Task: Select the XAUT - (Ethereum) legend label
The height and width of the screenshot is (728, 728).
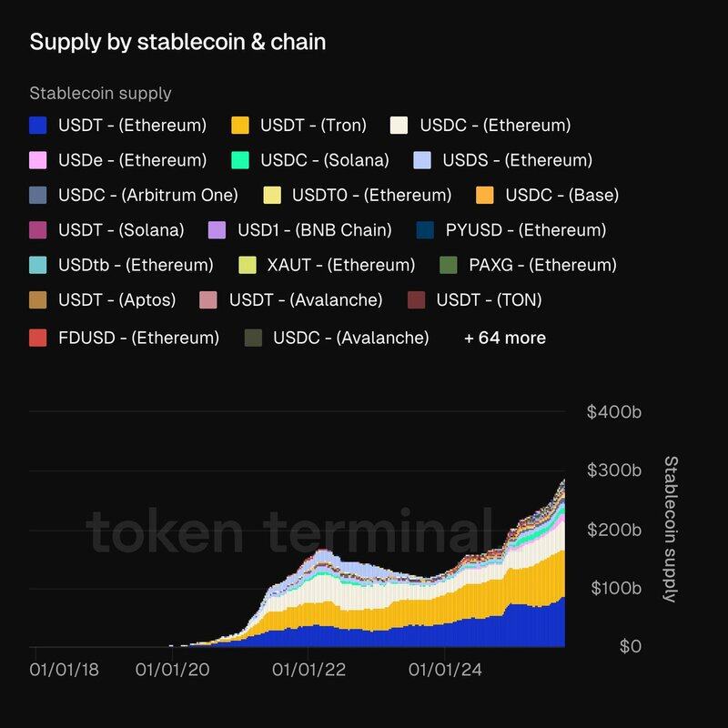Action: pos(340,266)
